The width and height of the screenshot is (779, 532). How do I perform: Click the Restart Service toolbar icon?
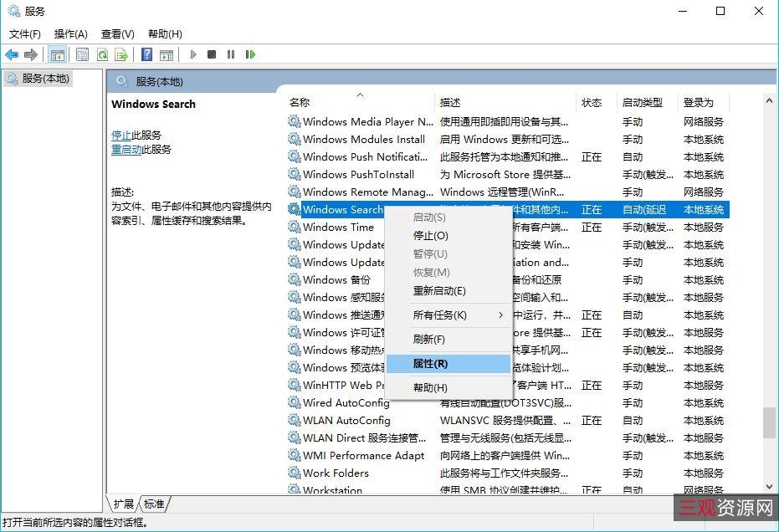coord(251,54)
